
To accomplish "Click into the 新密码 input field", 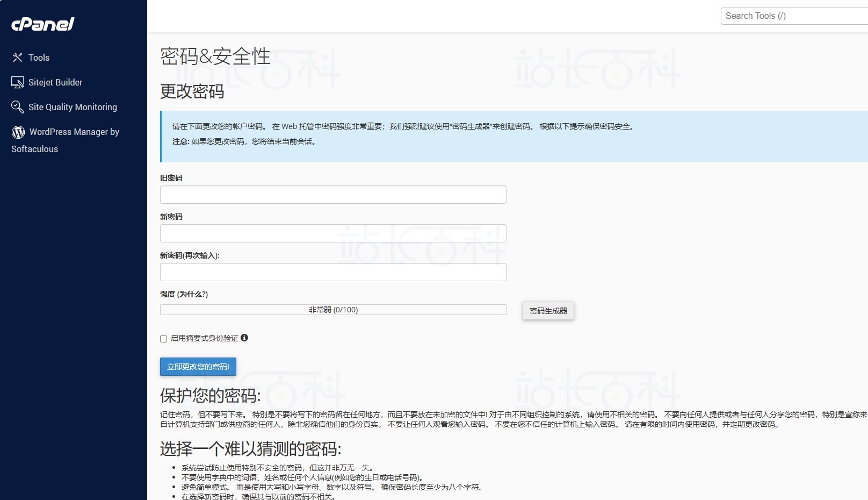I will pos(333,233).
